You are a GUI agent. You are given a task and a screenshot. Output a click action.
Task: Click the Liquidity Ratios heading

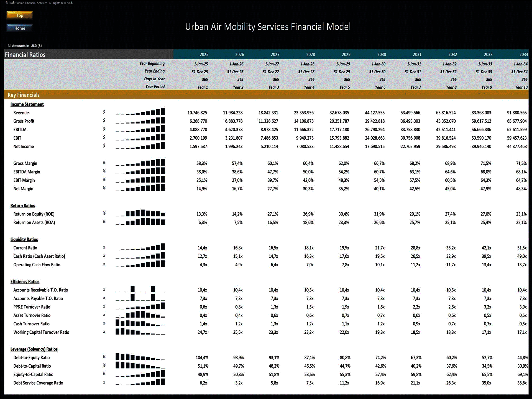(x=24, y=239)
